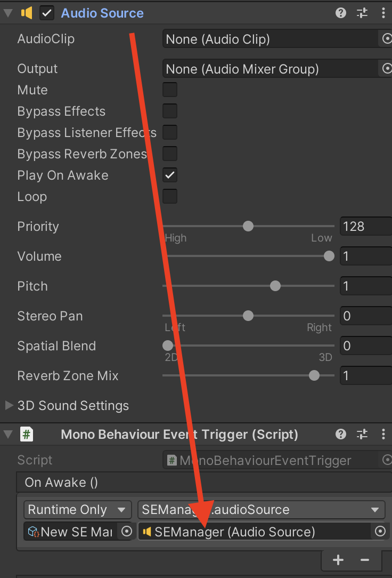392x578 pixels.
Task: Open the AudioClip object picker
Action: click(x=388, y=38)
